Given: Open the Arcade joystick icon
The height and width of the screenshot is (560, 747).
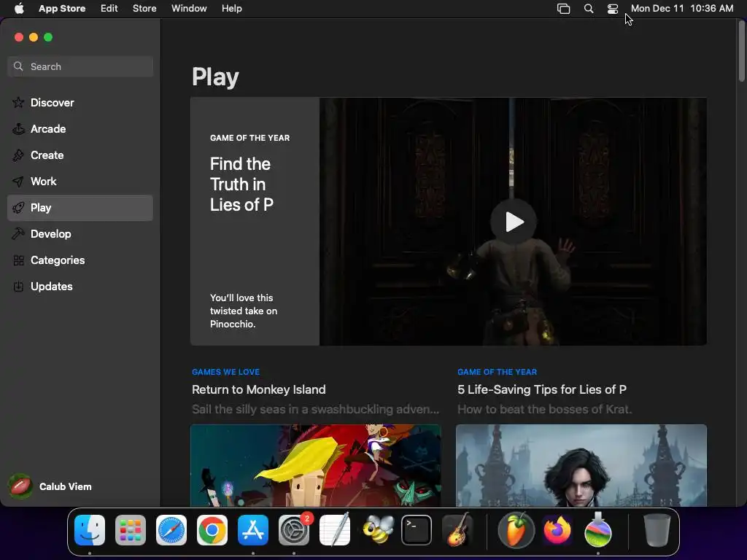Looking at the screenshot, I should point(18,128).
